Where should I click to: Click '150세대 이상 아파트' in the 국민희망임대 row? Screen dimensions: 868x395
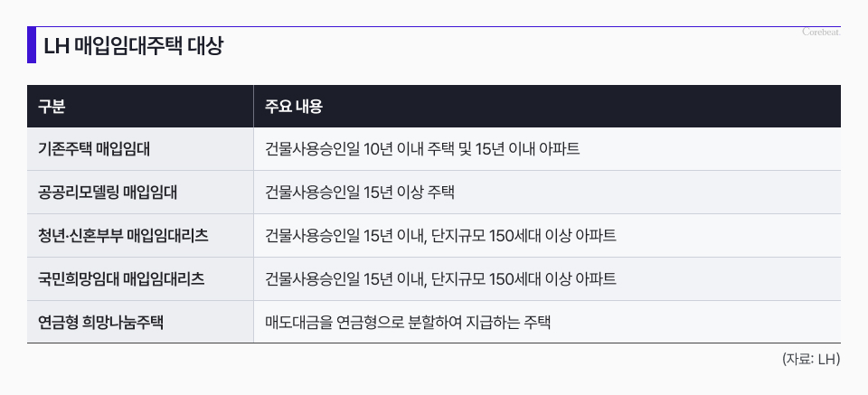tap(552, 279)
